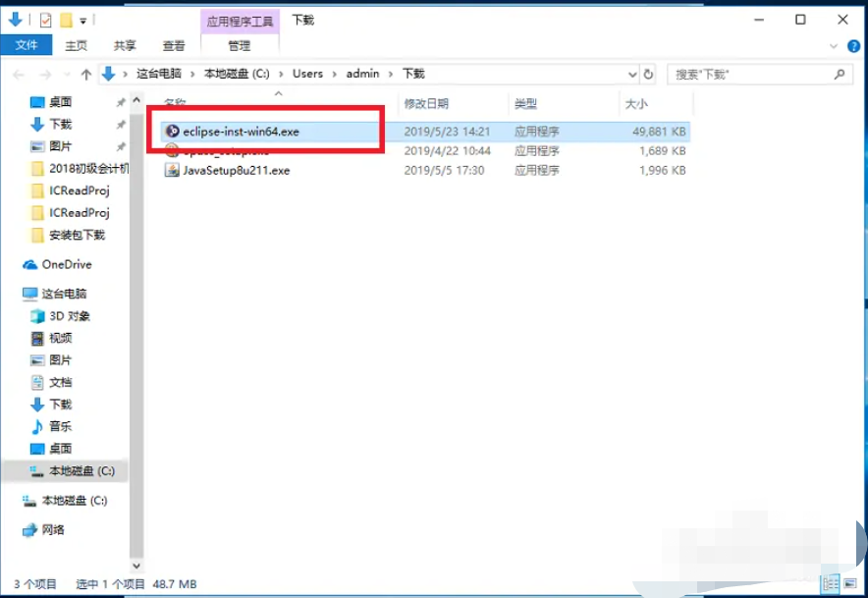Switch to the 查看 ribbon tab

(174, 45)
